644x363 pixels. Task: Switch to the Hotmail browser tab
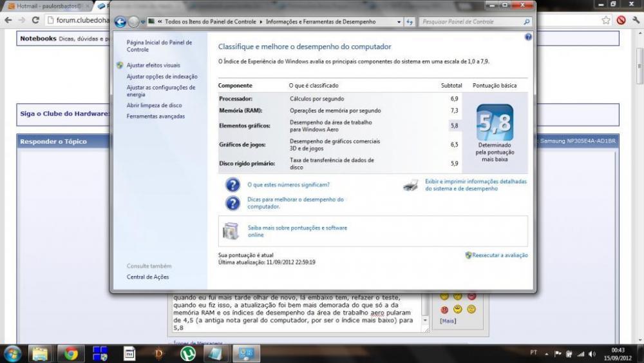(x=45, y=6)
